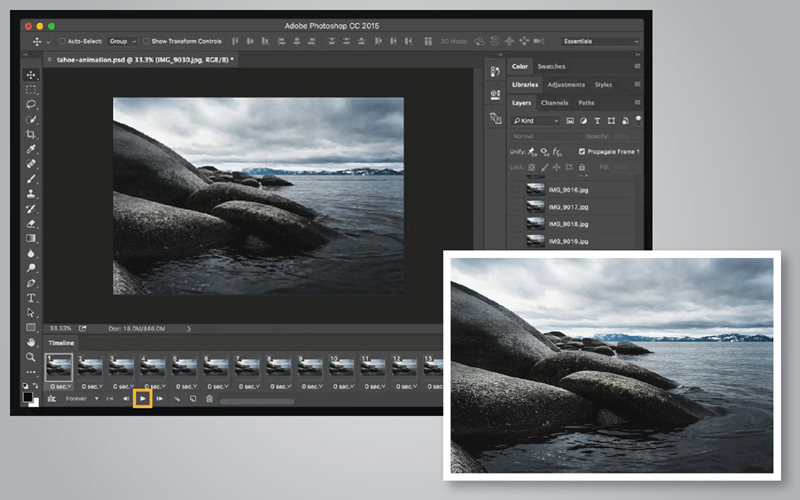Select the Move tool in the toolbox
This screenshot has width=800, height=500.
[x=31, y=75]
